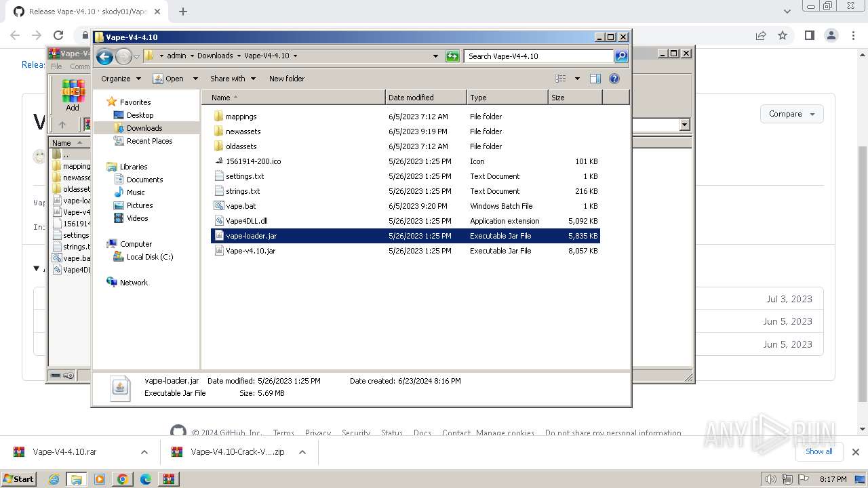This screenshot has height=488, width=868.
Task: Open Music library in navigation pane
Action: tap(136, 192)
